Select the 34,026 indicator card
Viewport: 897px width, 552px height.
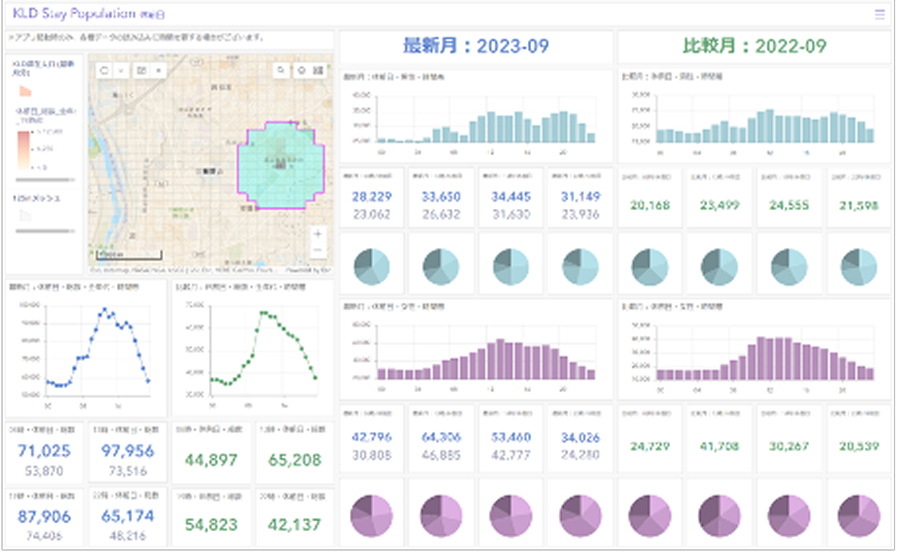click(x=580, y=439)
